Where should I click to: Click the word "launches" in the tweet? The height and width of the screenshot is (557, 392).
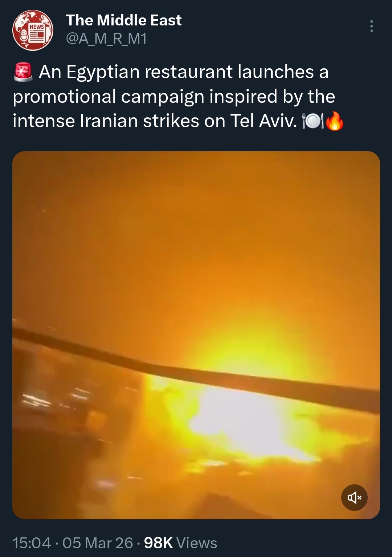pyautogui.click(x=276, y=72)
